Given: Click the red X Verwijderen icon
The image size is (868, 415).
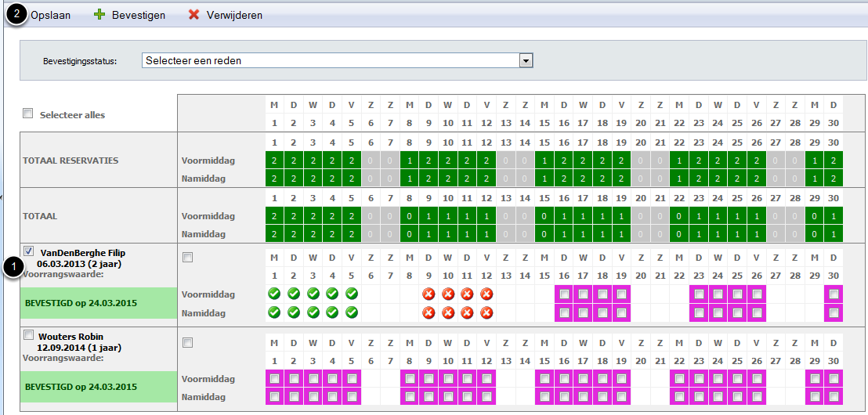Looking at the screenshot, I should pos(193,15).
